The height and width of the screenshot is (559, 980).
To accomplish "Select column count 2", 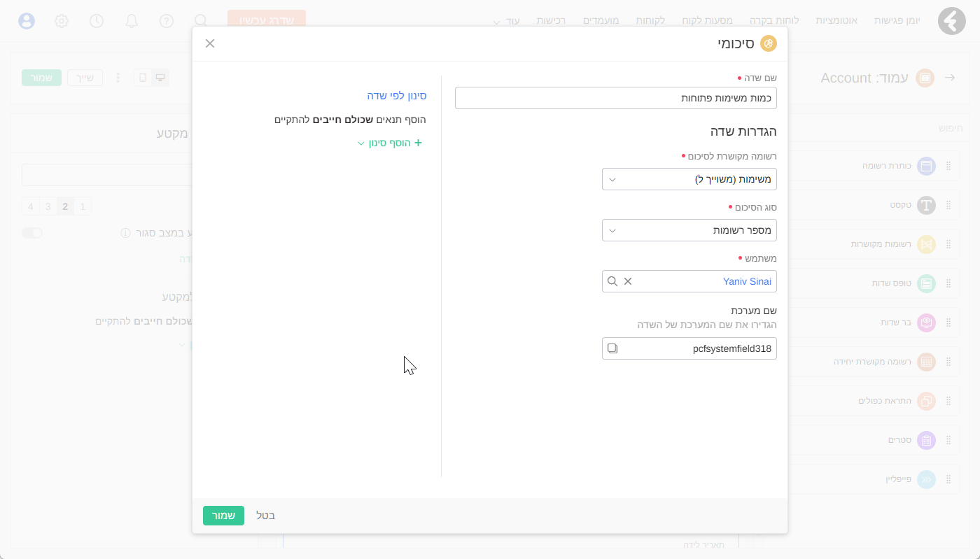I will (x=65, y=206).
